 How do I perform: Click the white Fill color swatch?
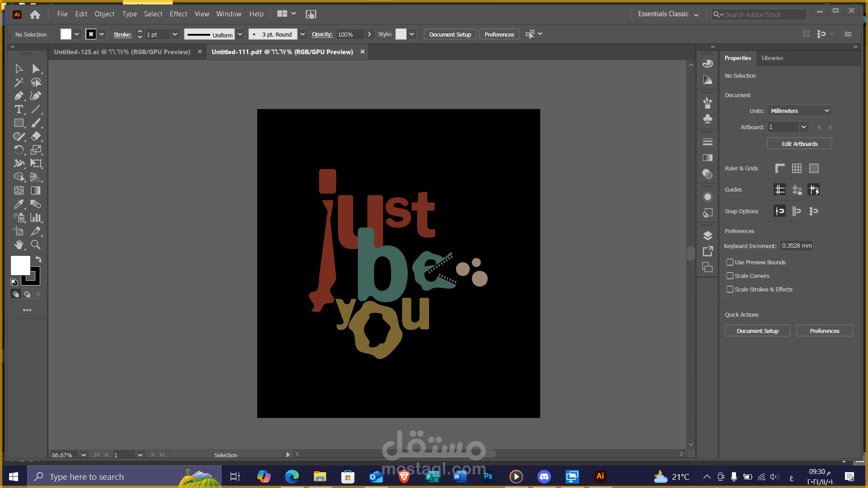(x=20, y=265)
